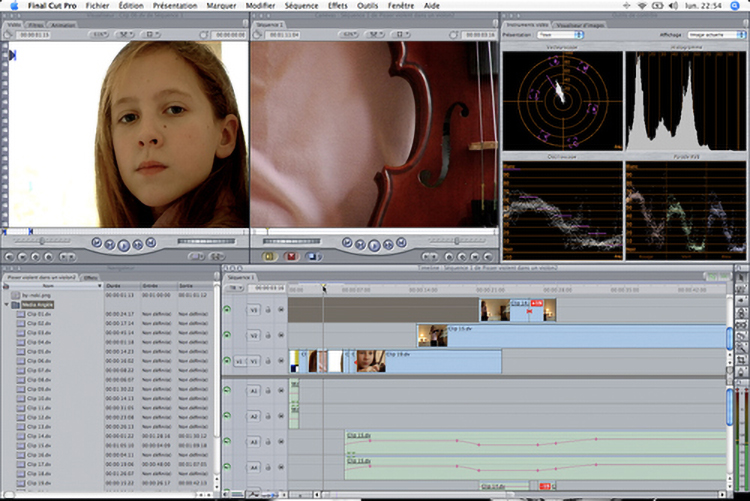The image size is (750, 501).
Task: Switch to Effets tab in Browser
Action: click(90, 277)
